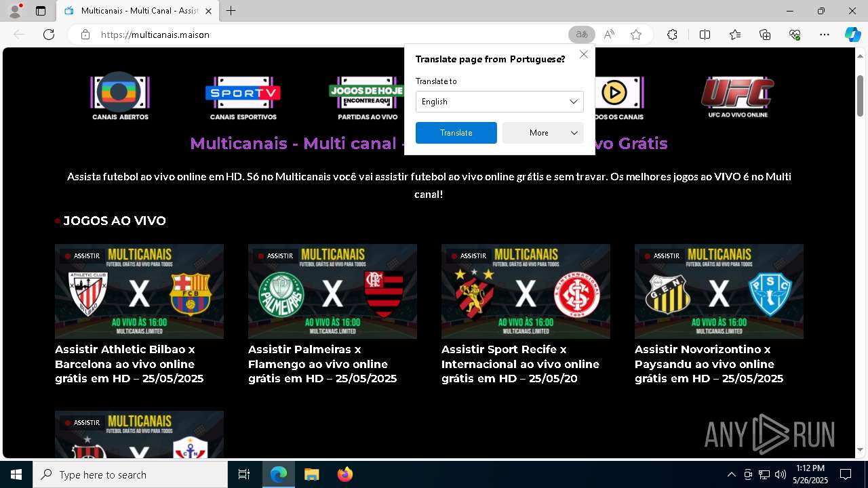
Task: Click the taskbar search box
Action: [x=130, y=474]
